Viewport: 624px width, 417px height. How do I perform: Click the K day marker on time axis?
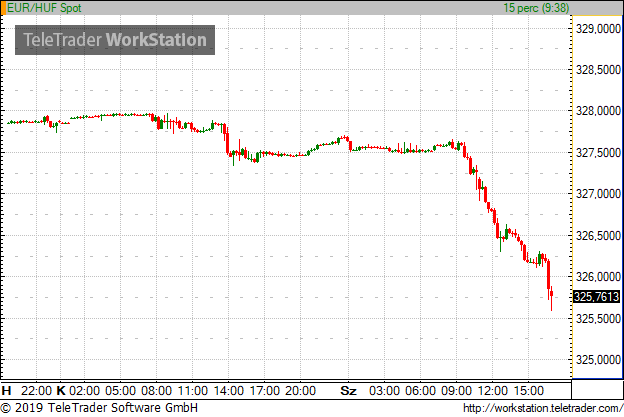point(61,391)
